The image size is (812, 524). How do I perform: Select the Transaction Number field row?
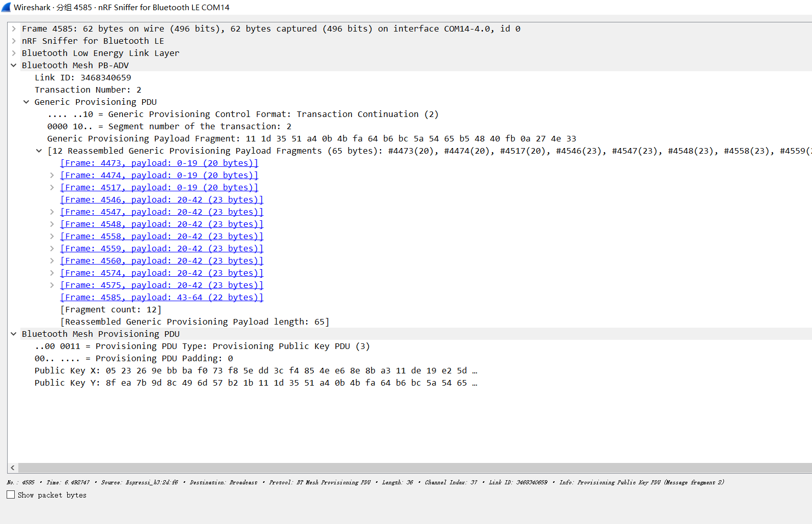[88, 90]
